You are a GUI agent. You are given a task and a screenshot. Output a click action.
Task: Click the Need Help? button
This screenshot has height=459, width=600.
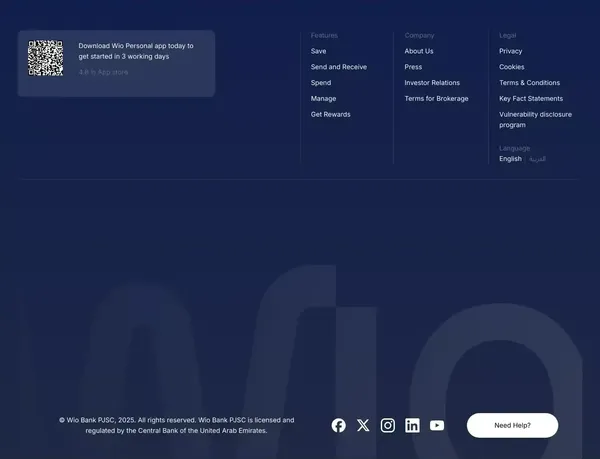512,425
